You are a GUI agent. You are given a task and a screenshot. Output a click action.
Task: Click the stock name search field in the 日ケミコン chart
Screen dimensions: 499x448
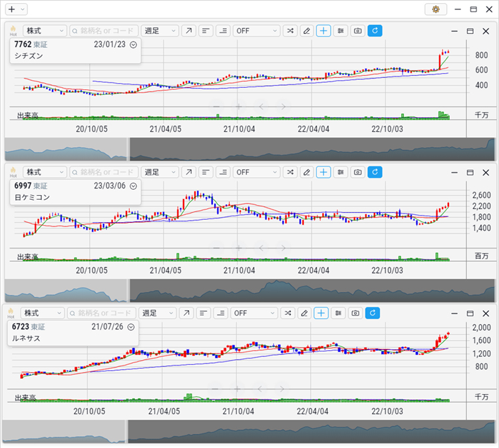coord(104,172)
